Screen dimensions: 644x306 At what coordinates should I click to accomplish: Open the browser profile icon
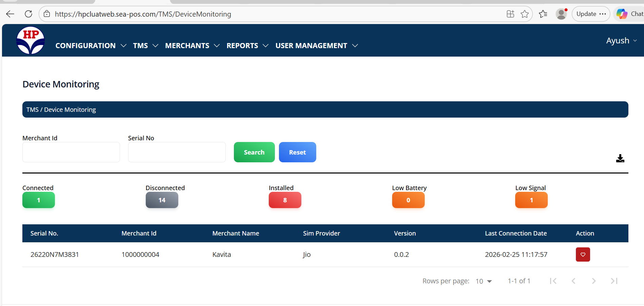pos(561,14)
